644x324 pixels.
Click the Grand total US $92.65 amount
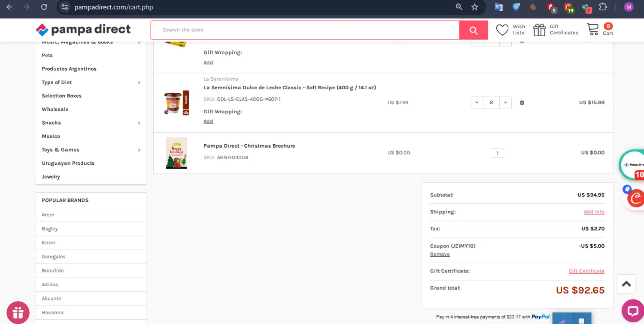click(x=580, y=290)
